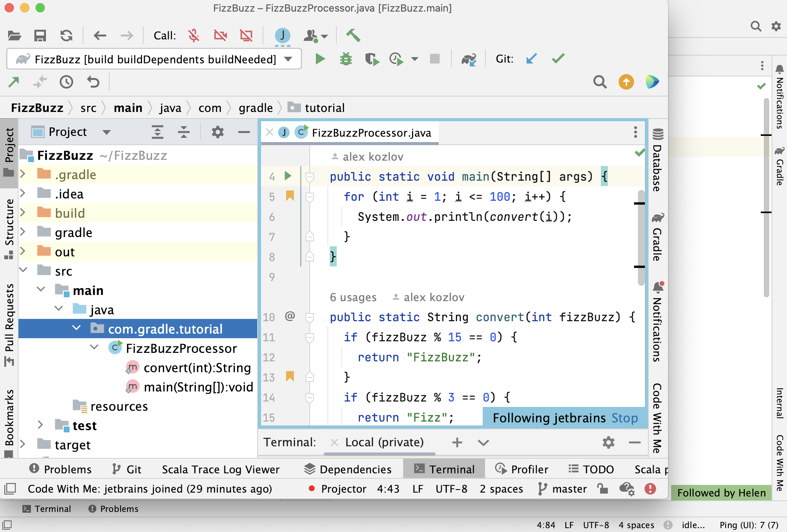This screenshot has height=532, width=787.
Task: Stop following jetbrains
Action: pos(625,418)
